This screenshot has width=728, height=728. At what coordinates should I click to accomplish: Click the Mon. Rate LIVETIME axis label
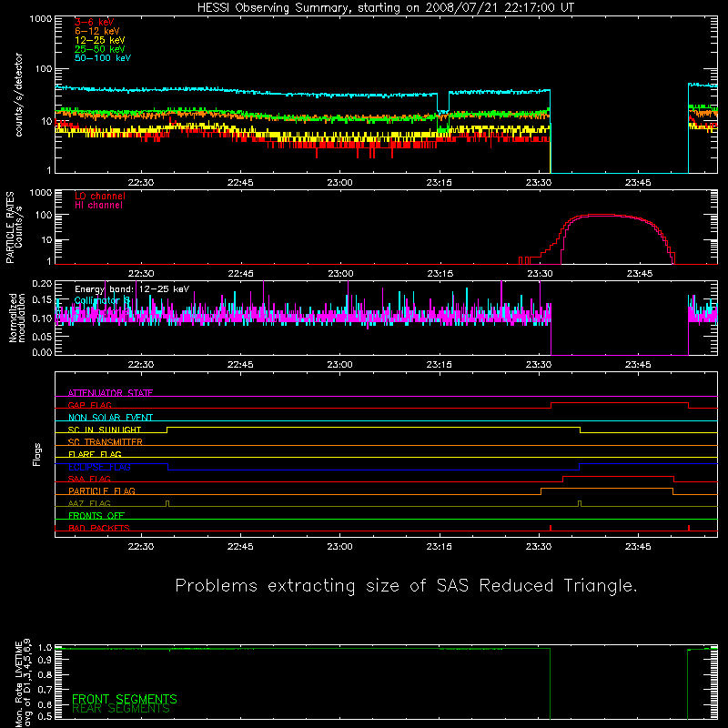pyautogui.click(x=23, y=682)
